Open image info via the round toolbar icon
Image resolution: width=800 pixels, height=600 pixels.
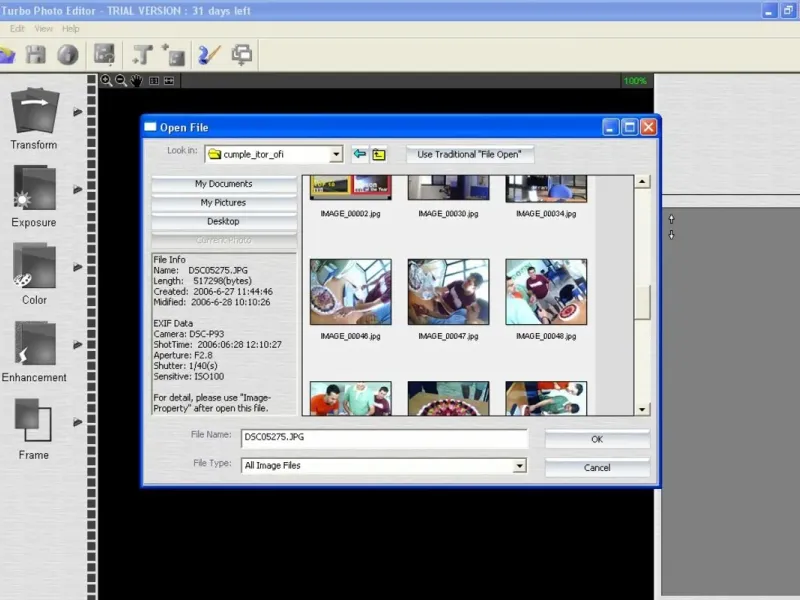point(67,54)
